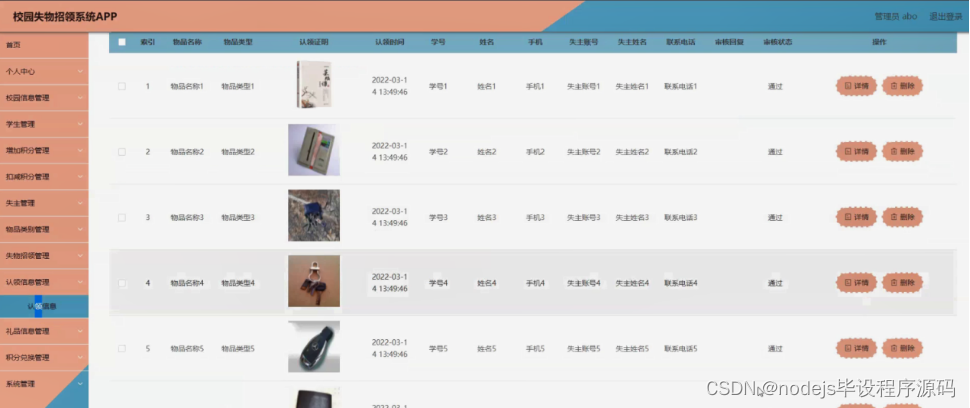Click cell 姓名3
Screen dimensions: 970x408
pyautogui.click(x=486, y=218)
